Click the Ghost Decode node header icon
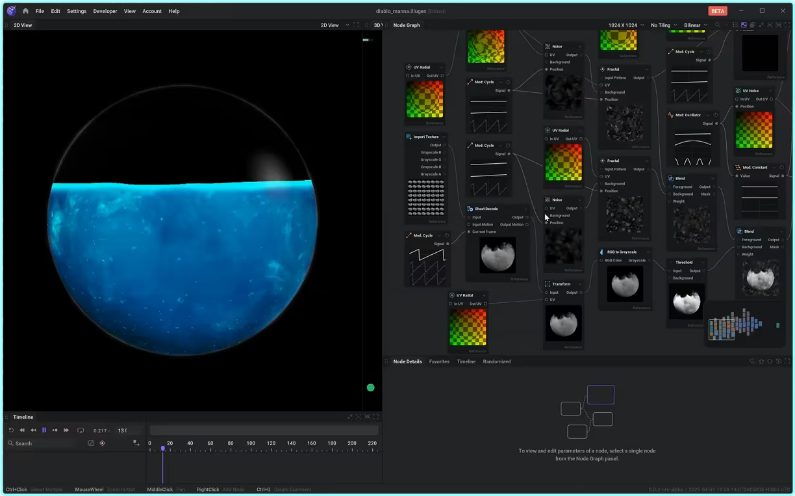 click(x=470, y=209)
